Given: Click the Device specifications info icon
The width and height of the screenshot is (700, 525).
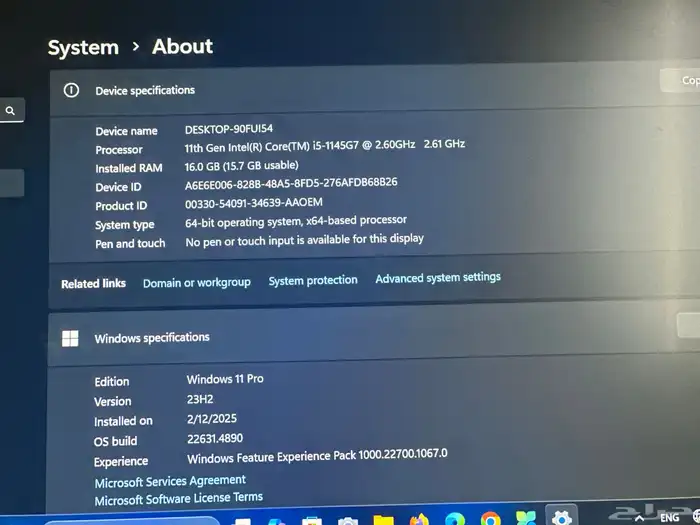Looking at the screenshot, I should click(71, 90).
